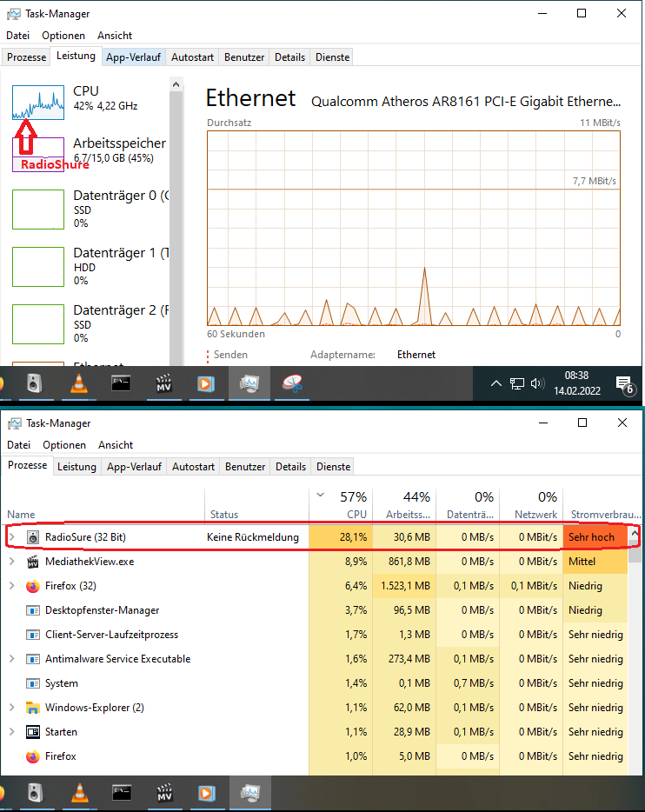645x812 pixels.
Task: Switch to the App-Verlauf tab in upper window
Action: pyautogui.click(x=133, y=57)
